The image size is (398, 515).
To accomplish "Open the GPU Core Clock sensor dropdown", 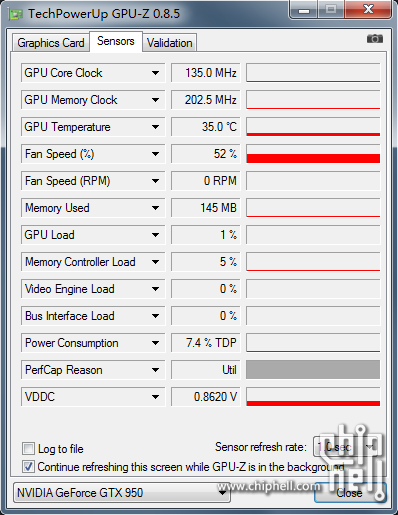I will (155, 73).
